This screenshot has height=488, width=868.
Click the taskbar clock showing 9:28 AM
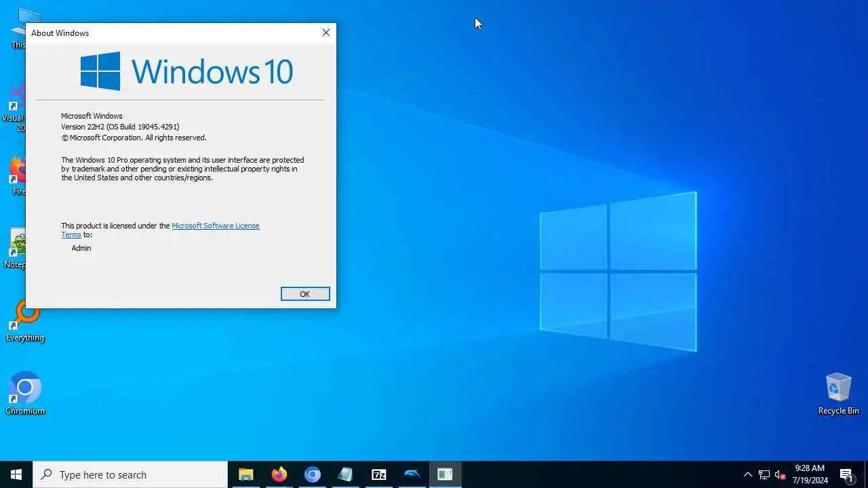810,474
